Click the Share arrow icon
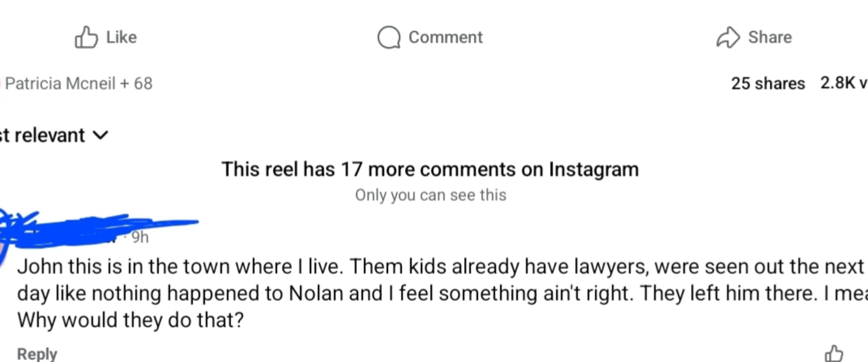This screenshot has height=362, width=868. click(x=728, y=37)
